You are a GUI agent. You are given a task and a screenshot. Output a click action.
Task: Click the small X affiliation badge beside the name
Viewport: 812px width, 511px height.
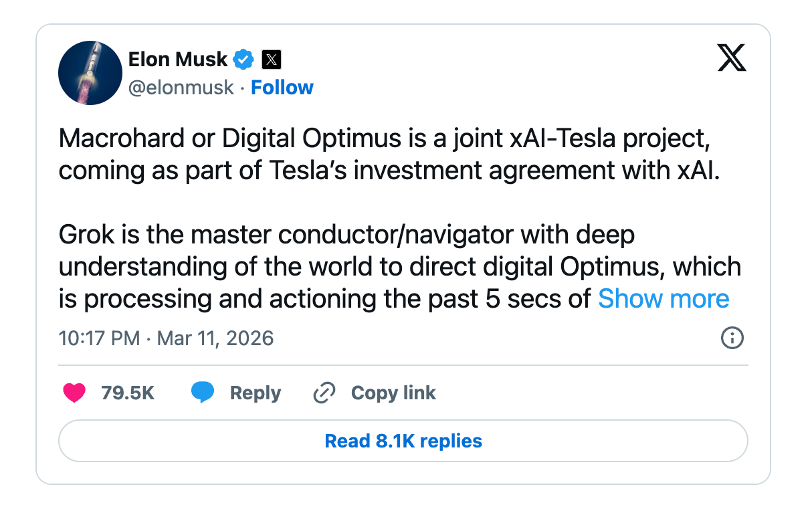click(x=271, y=60)
